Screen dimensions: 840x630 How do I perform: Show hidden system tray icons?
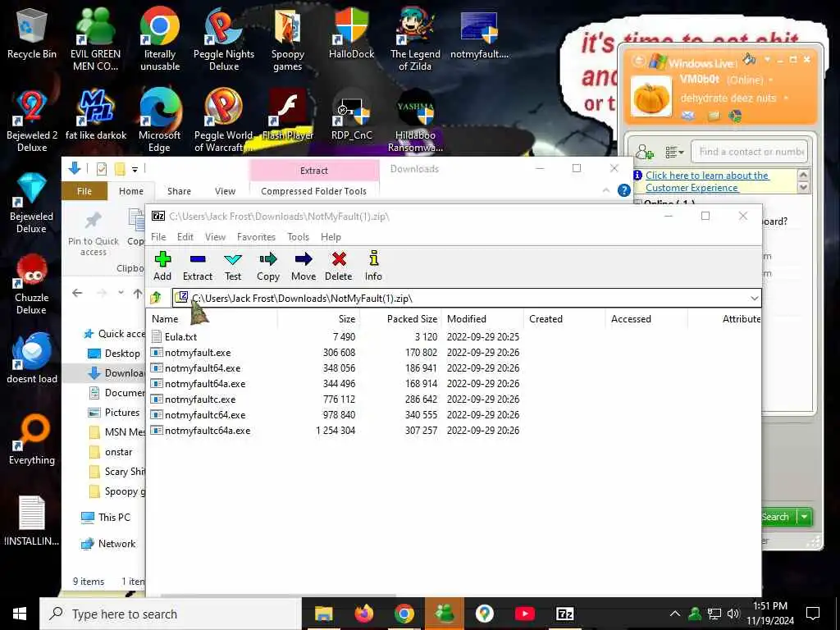(675, 614)
